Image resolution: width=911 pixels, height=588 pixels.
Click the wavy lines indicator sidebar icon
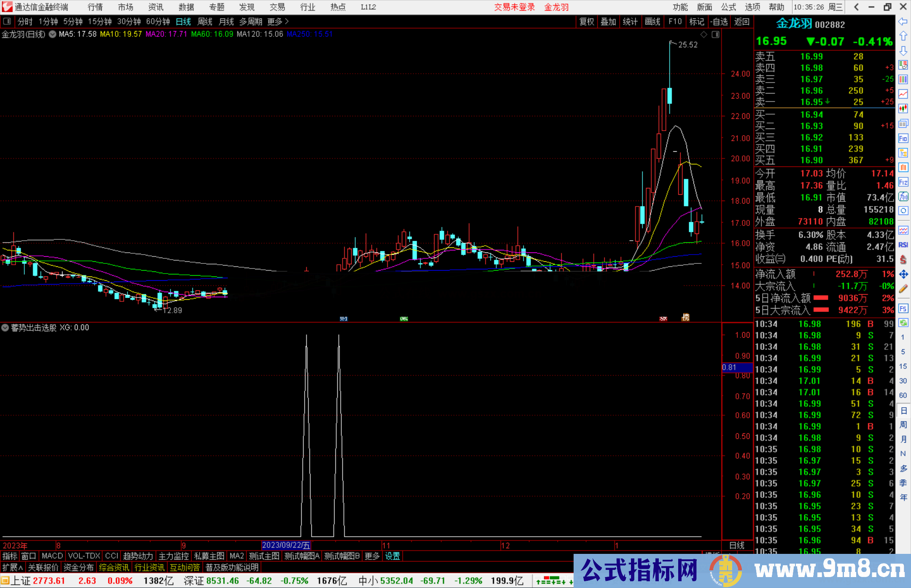pyautogui.click(x=903, y=230)
